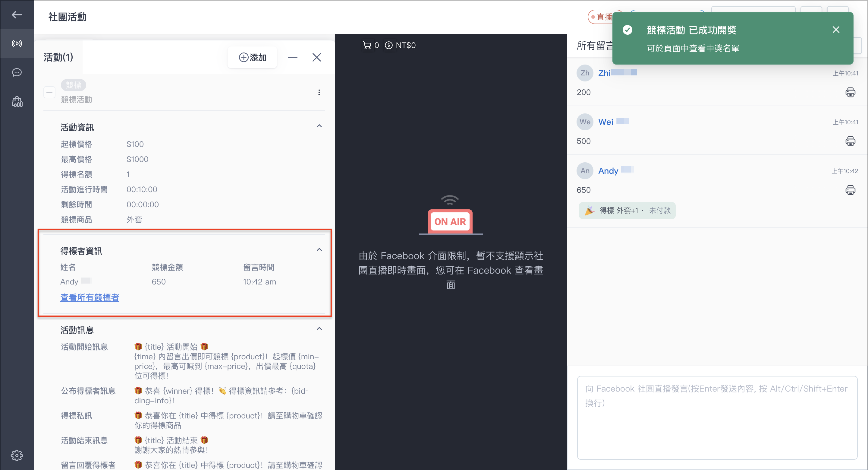Click We avatar in comments
This screenshot has height=470, width=868.
pos(585,122)
